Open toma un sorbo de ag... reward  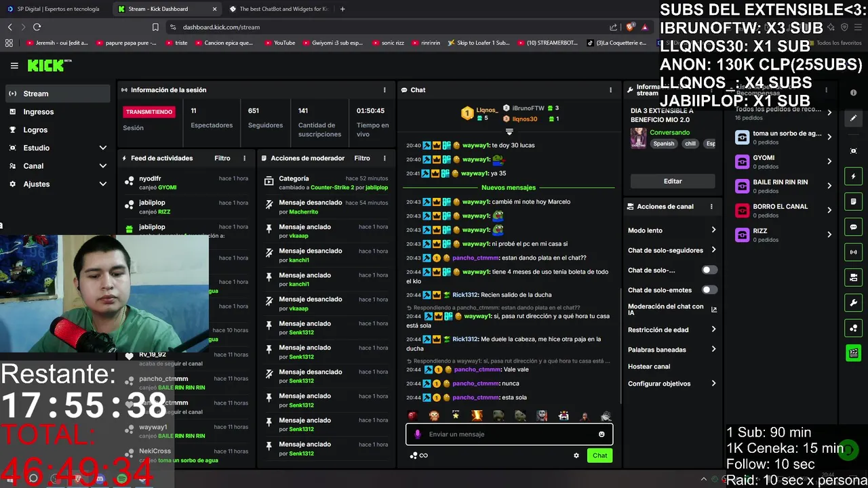click(x=784, y=137)
